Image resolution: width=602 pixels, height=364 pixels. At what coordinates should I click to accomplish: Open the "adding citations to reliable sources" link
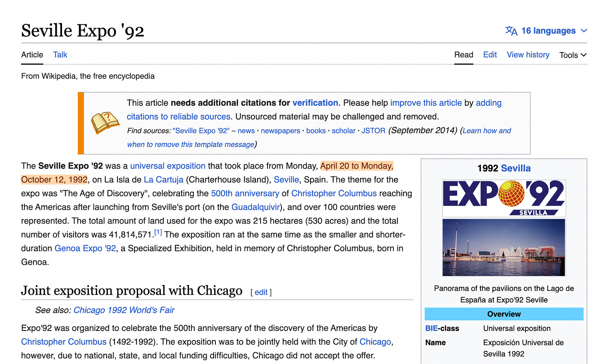coord(179,117)
